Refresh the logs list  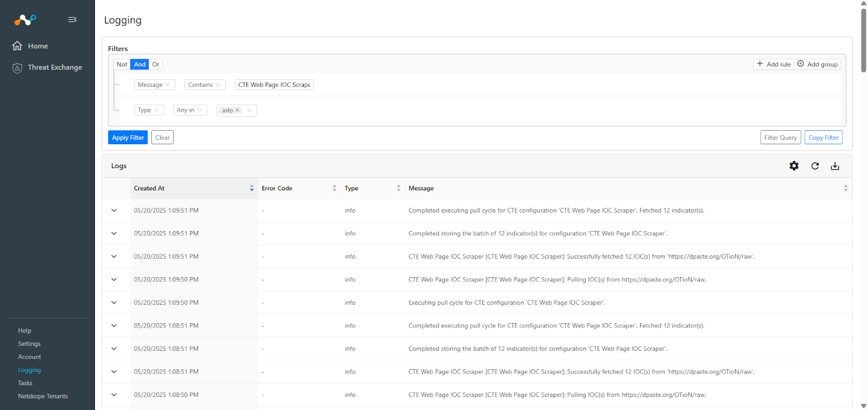[x=815, y=166]
